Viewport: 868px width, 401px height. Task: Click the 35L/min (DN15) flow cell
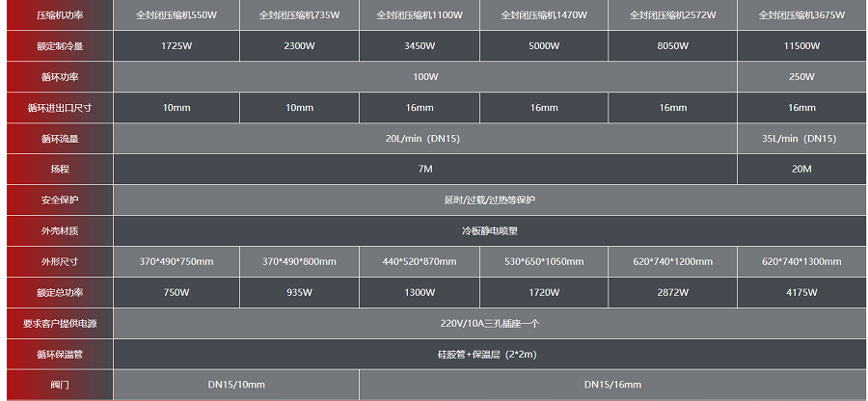coord(801,139)
